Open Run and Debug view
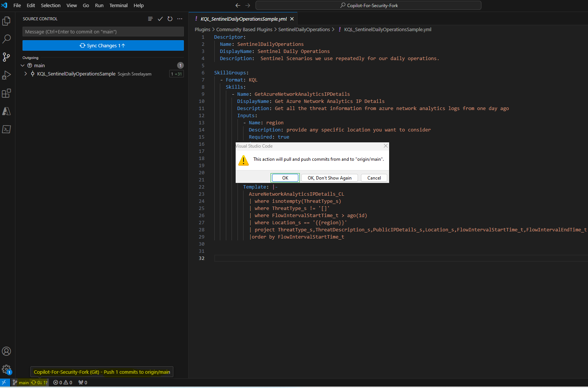Image resolution: width=588 pixels, height=388 pixels. click(x=6, y=75)
